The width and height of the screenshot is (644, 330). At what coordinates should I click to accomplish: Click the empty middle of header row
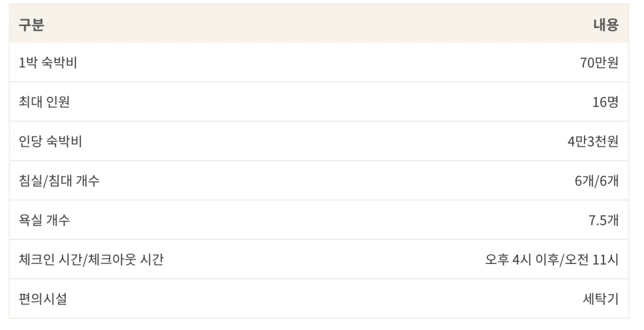click(x=319, y=23)
